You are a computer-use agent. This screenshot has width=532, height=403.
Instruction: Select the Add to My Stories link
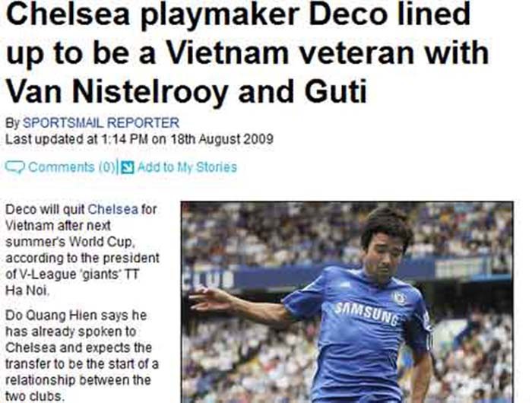(187, 167)
